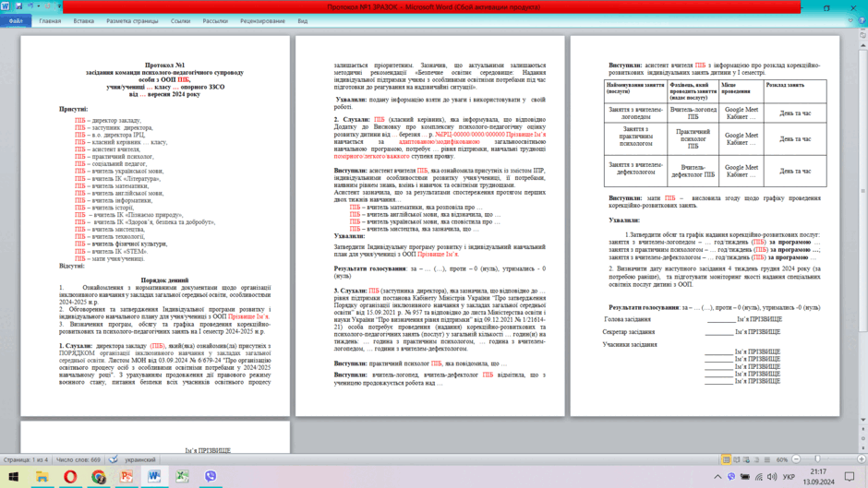The width and height of the screenshot is (868, 488).
Task: Click the Select Browse Object round button
Action: 863,438
